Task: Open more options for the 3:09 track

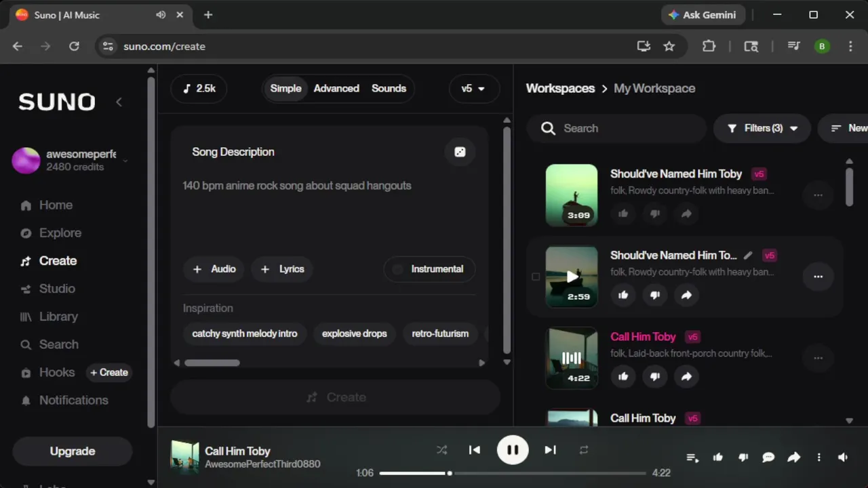Action: (x=818, y=195)
